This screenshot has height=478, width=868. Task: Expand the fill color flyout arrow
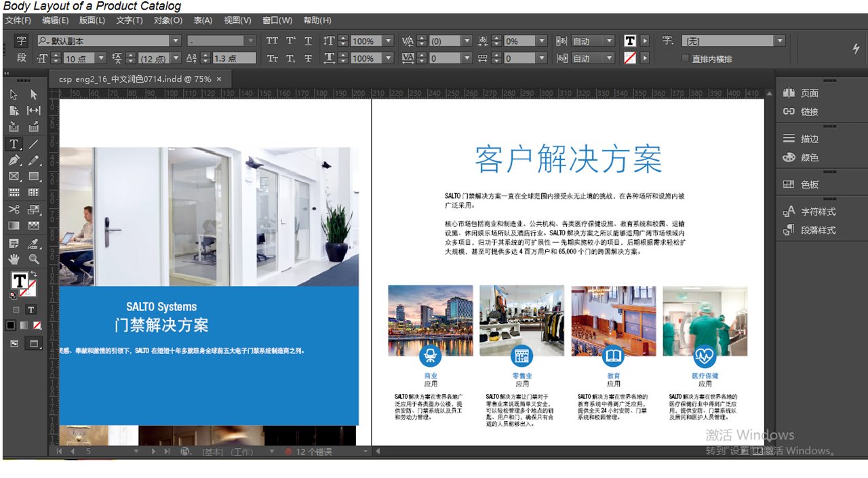point(644,41)
